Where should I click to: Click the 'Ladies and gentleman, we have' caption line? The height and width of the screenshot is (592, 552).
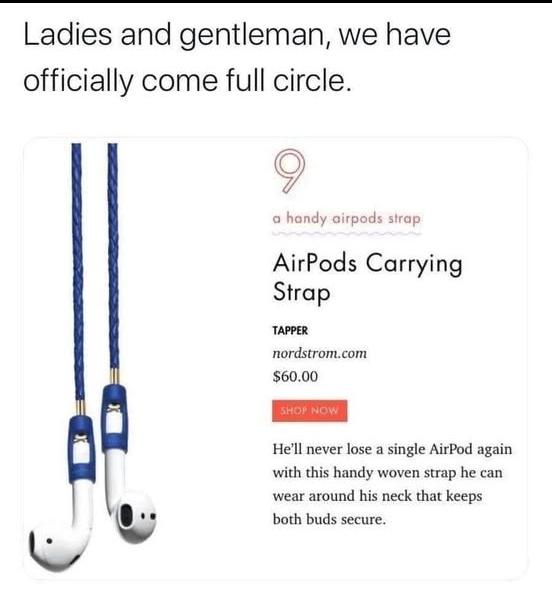pos(237,36)
